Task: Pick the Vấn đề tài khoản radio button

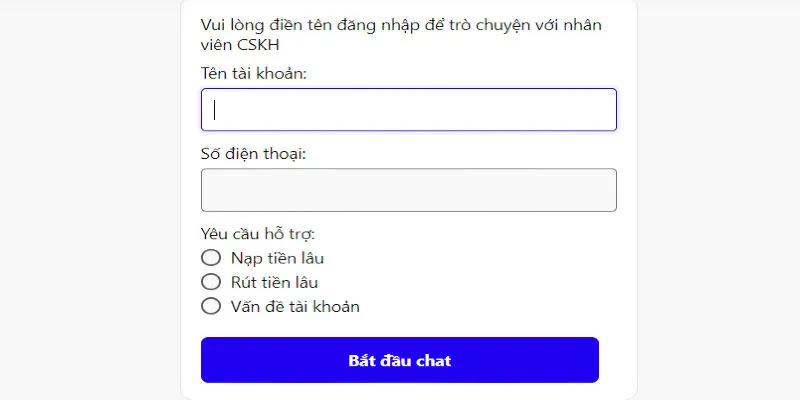Action: point(211,306)
